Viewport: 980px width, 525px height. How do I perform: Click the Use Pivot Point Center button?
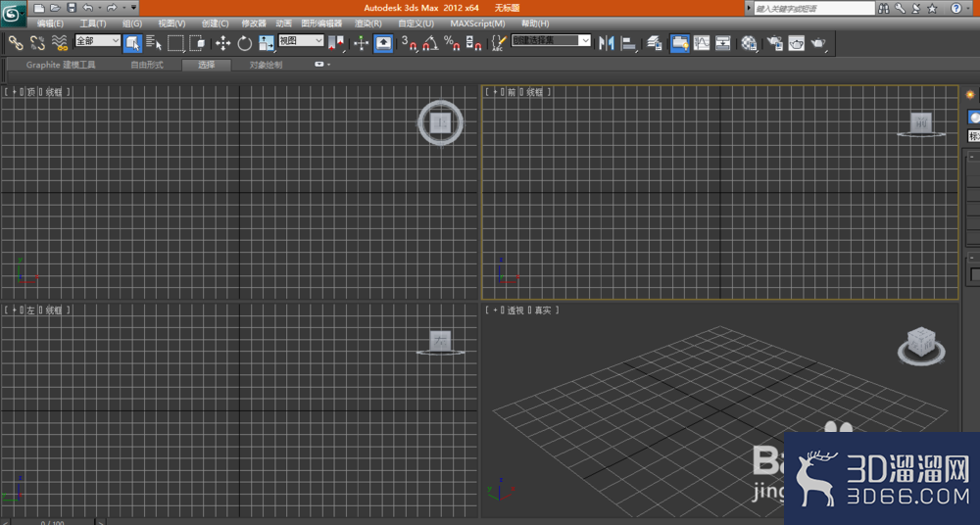336,42
